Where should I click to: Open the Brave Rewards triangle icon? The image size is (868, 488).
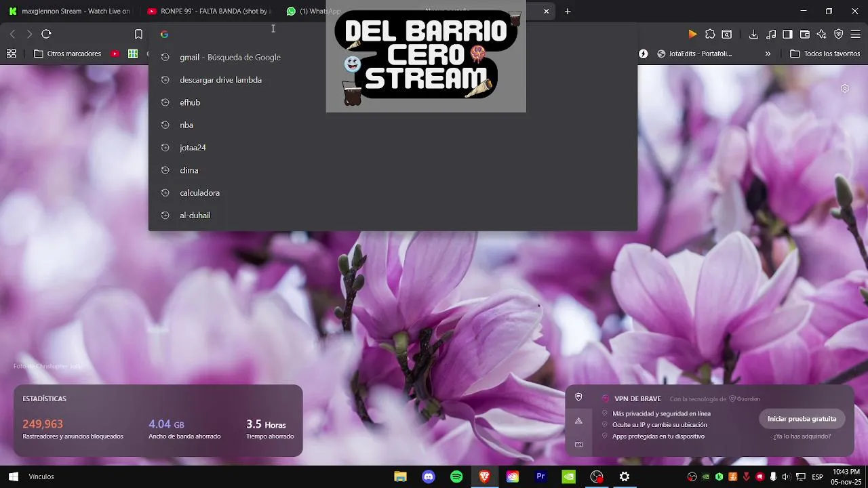click(692, 34)
